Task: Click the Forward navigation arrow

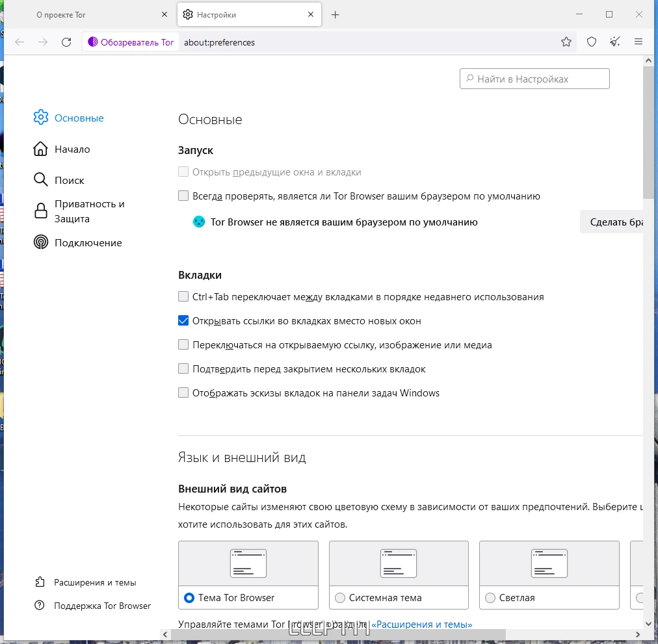Action: (43, 42)
